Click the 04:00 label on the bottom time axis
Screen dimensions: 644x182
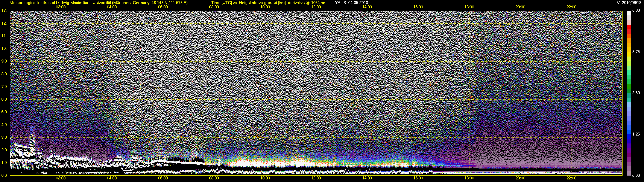click(x=112, y=178)
